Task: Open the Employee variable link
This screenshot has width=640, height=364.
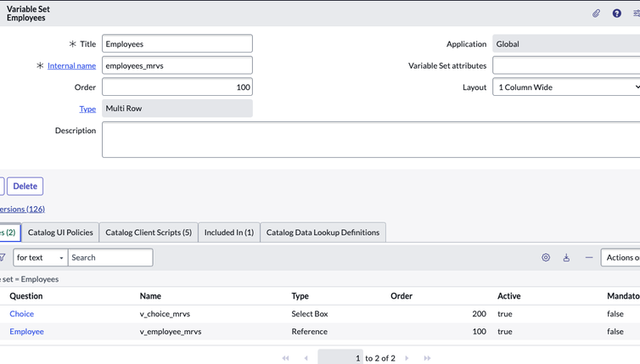Action: point(26,332)
